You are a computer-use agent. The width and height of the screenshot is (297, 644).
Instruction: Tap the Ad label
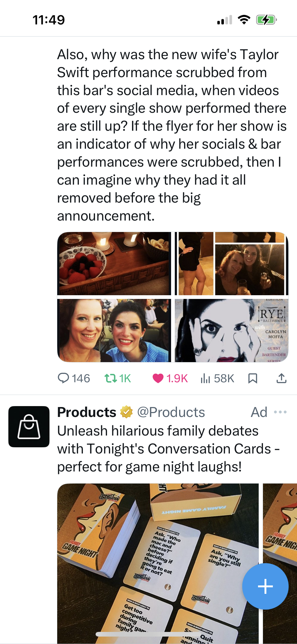(x=259, y=412)
